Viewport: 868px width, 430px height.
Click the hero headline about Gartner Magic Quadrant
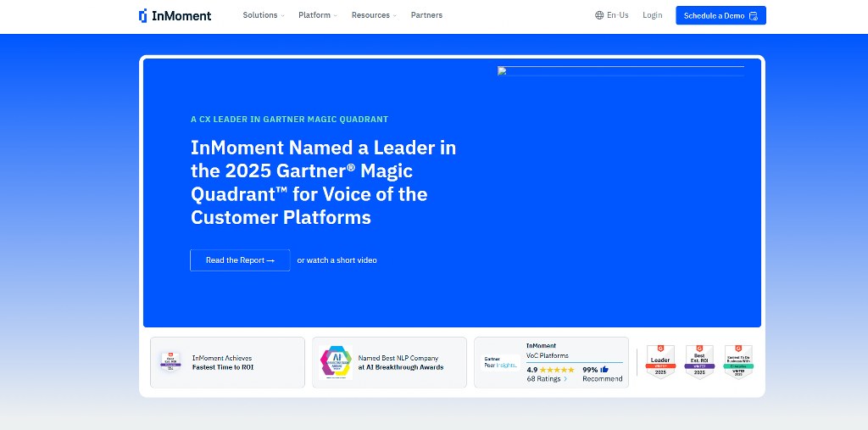pos(324,182)
